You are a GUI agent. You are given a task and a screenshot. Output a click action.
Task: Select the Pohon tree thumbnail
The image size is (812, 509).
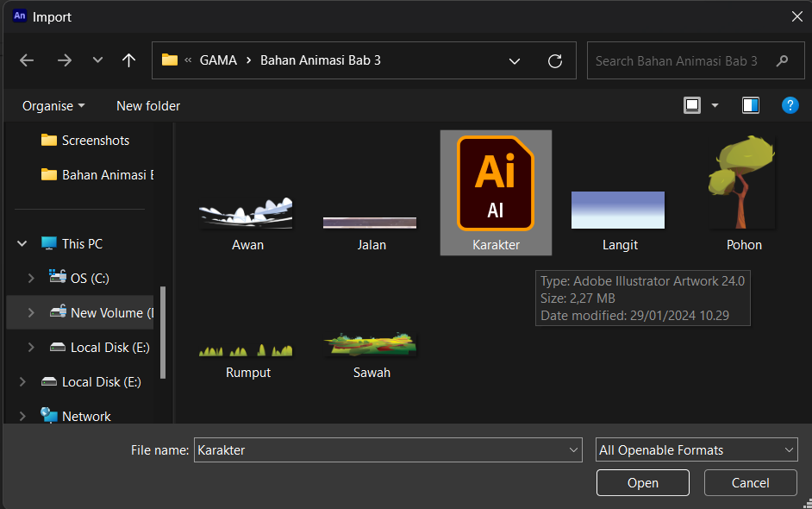point(742,182)
